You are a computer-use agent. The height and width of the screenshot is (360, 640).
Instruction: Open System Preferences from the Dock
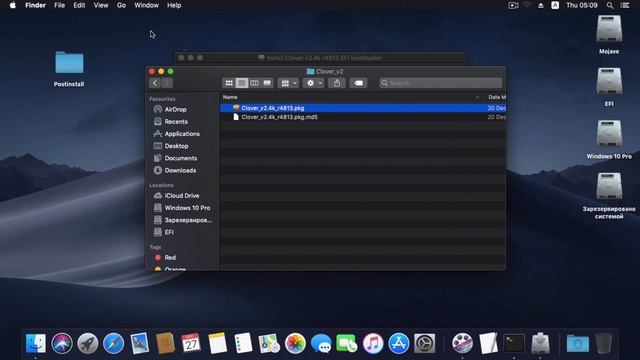424,343
